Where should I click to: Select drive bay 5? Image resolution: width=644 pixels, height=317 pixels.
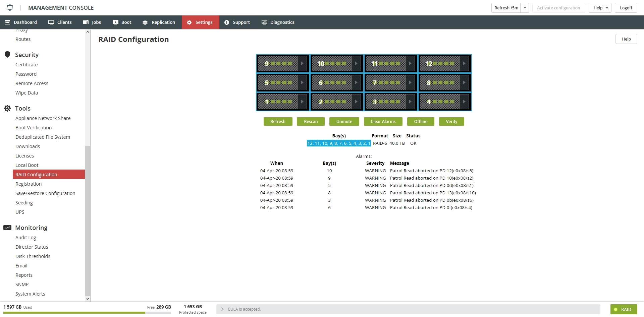(283, 82)
